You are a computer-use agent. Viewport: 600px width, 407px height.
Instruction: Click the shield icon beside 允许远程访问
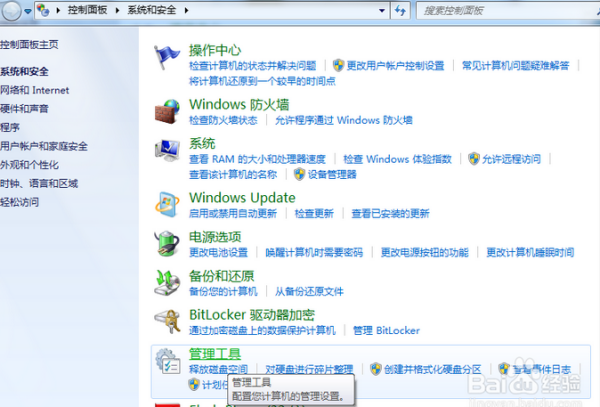pos(474,159)
